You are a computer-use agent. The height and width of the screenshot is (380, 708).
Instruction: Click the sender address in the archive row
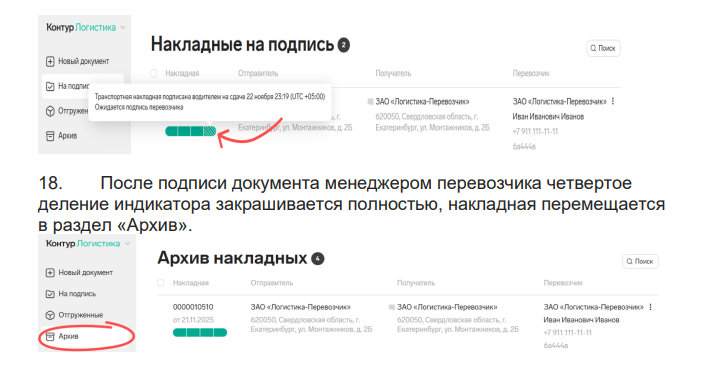click(311, 324)
